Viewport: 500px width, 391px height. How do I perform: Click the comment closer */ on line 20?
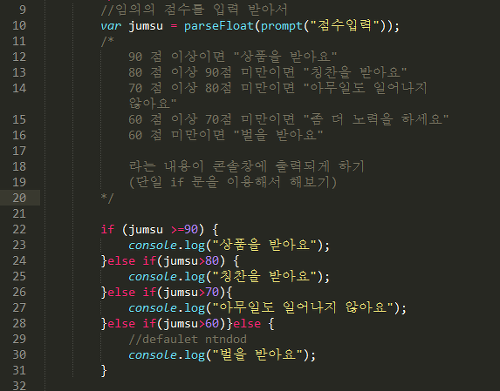pos(107,198)
